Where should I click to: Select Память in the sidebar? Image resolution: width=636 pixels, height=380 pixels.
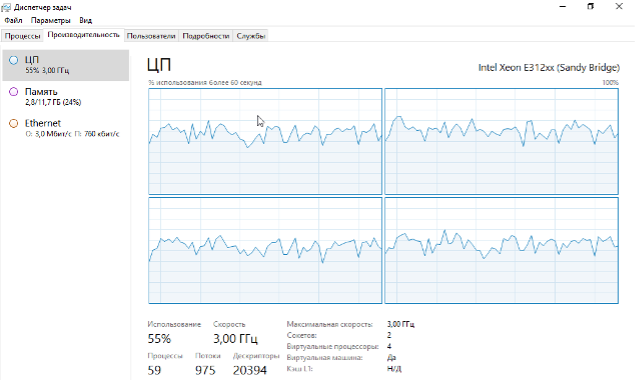(66, 97)
